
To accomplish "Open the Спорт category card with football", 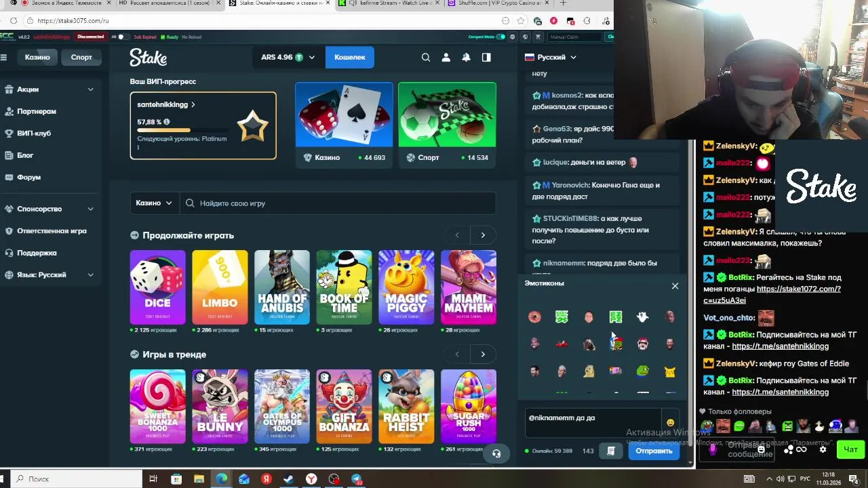I will coord(447,125).
